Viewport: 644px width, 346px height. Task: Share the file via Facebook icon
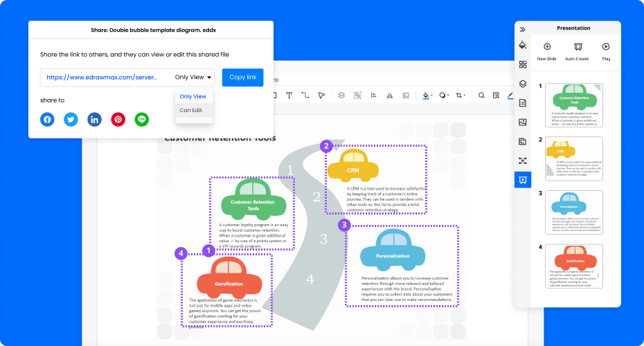point(47,119)
